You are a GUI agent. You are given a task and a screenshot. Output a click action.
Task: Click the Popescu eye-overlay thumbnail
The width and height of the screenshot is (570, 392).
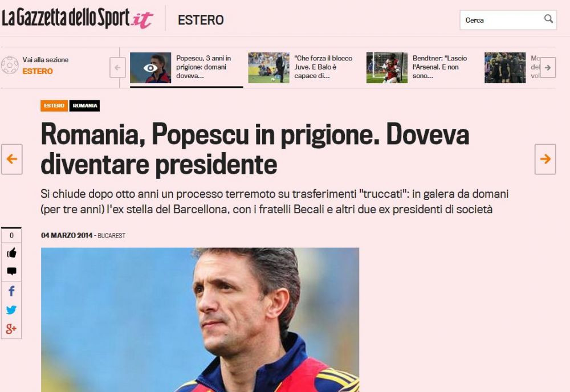(x=150, y=68)
